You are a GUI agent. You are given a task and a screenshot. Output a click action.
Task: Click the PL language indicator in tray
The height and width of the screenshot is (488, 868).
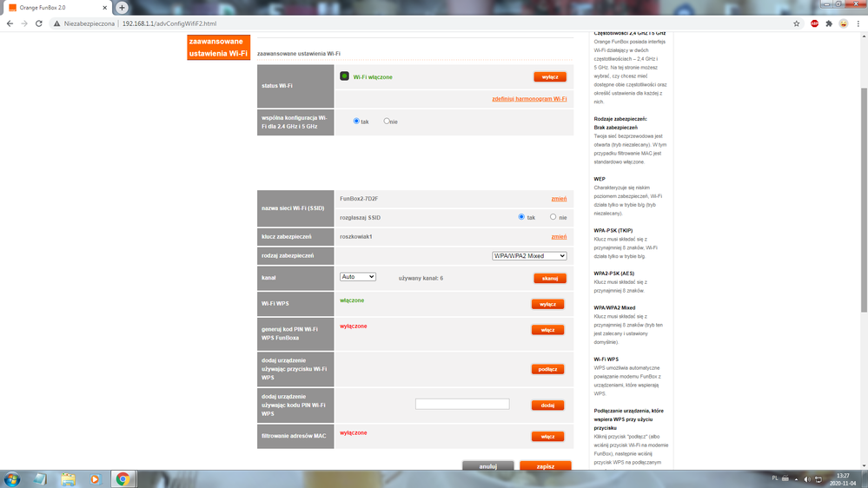774,478
